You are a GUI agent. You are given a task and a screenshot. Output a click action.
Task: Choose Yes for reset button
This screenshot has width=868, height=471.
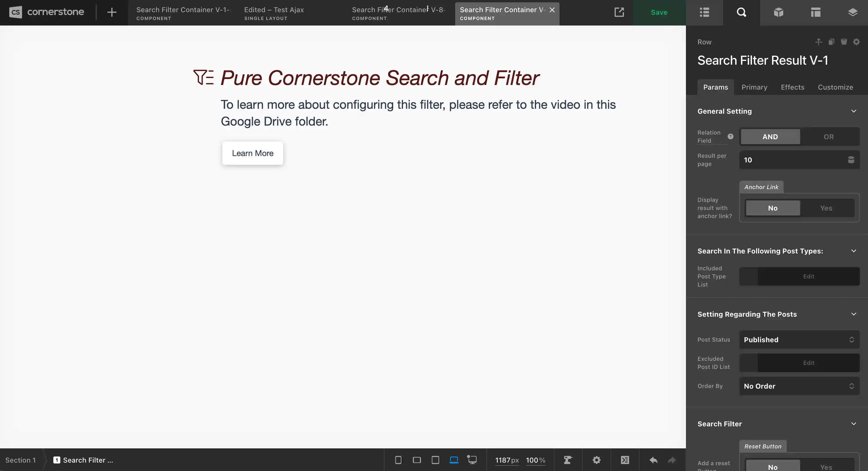pyautogui.click(x=826, y=466)
